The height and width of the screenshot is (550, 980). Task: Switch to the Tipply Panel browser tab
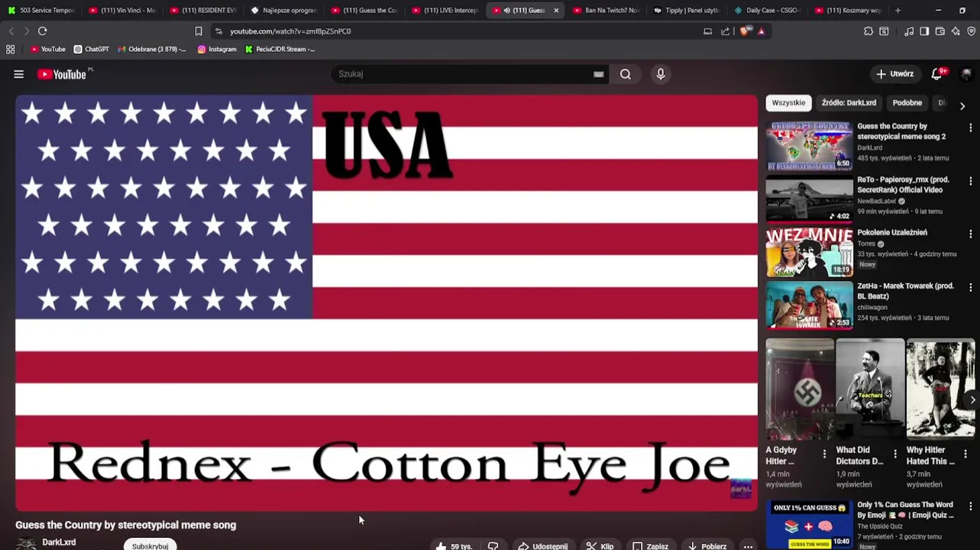point(687,10)
